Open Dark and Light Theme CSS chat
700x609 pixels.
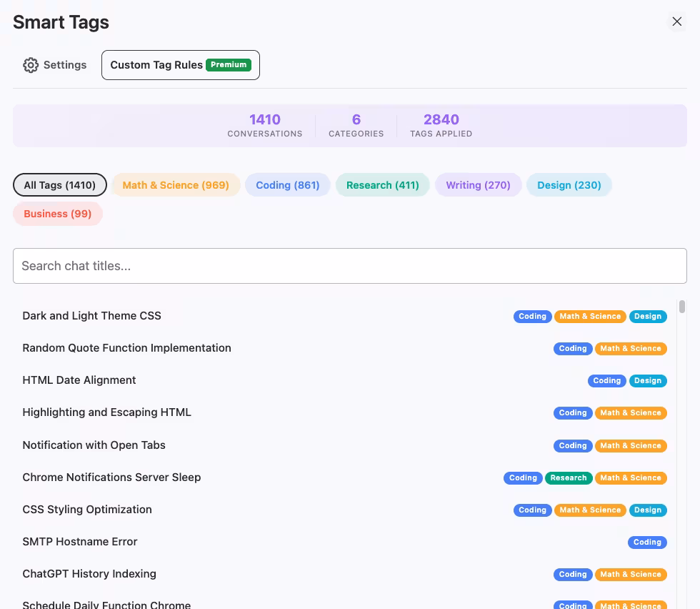point(92,316)
